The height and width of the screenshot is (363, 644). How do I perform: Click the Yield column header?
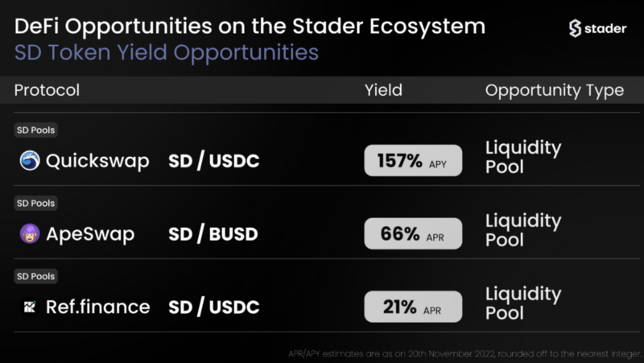coord(384,90)
